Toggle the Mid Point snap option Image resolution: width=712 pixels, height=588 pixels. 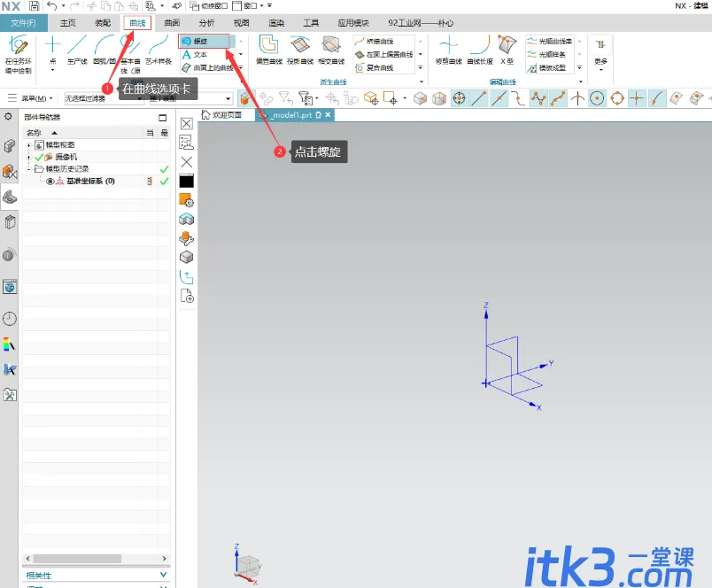499,98
